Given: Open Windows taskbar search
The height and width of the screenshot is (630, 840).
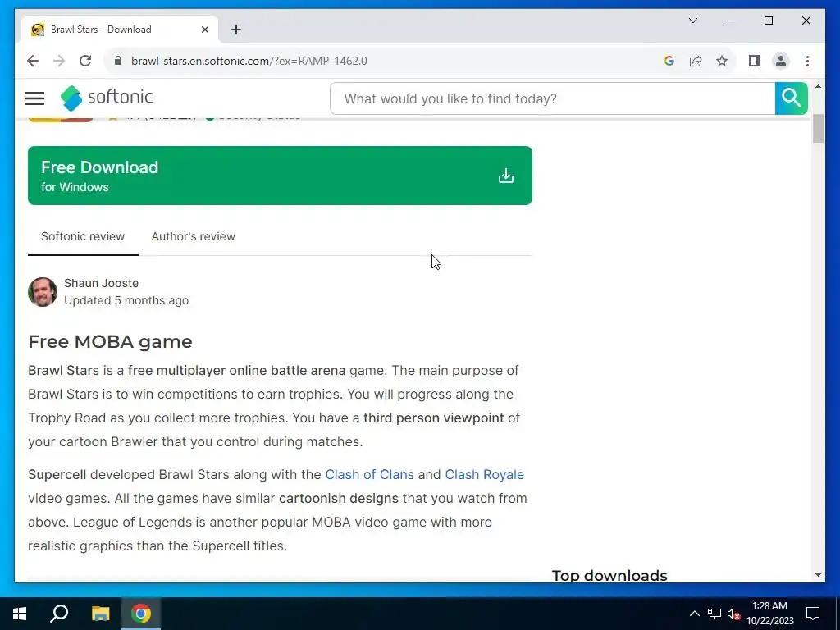Looking at the screenshot, I should pyautogui.click(x=59, y=614).
